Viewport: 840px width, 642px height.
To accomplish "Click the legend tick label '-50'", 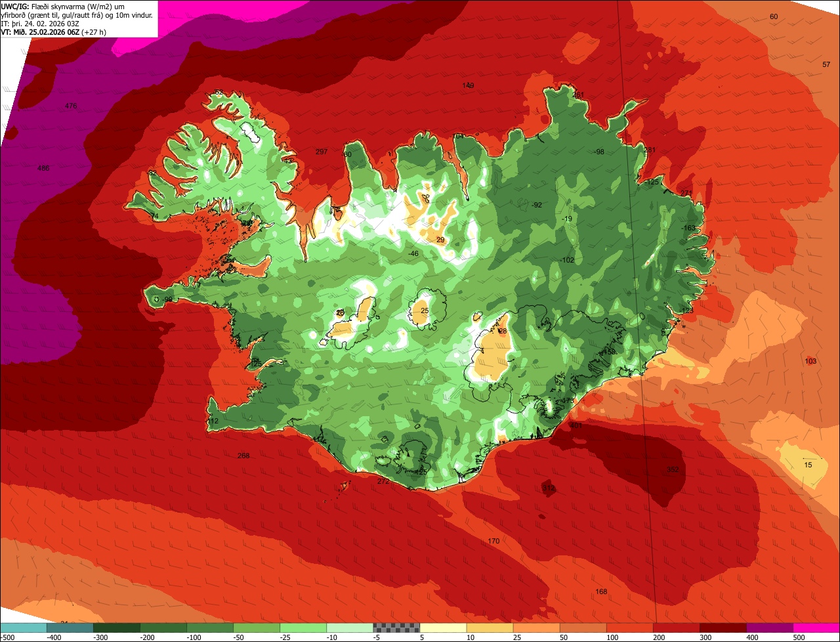I will click(x=240, y=637).
